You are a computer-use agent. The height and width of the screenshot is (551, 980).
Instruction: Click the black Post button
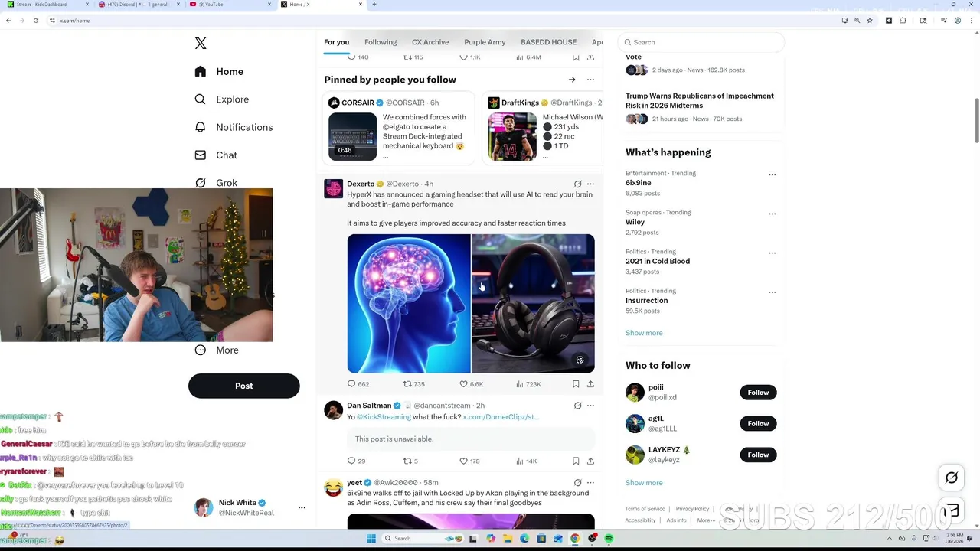point(243,386)
